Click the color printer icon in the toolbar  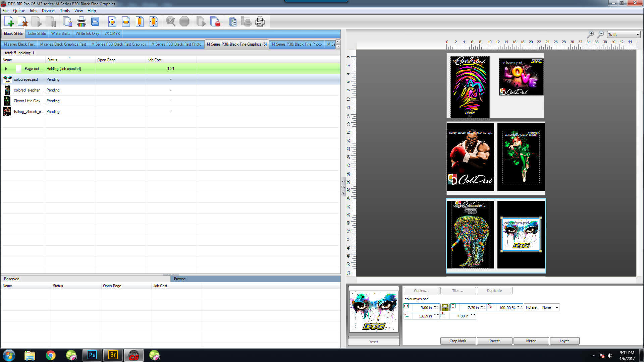pos(82,22)
